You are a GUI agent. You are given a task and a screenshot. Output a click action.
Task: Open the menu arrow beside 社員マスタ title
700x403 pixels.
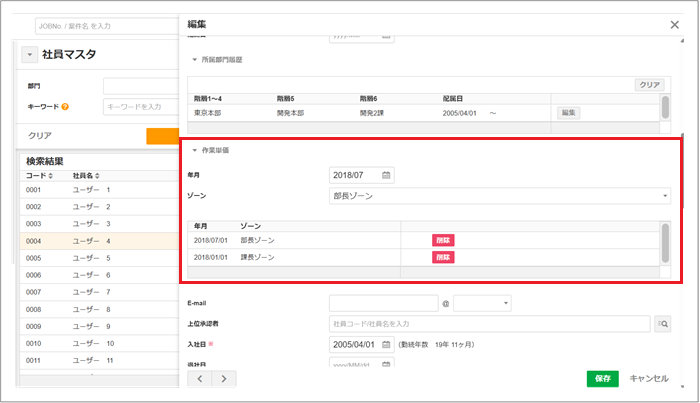29,55
